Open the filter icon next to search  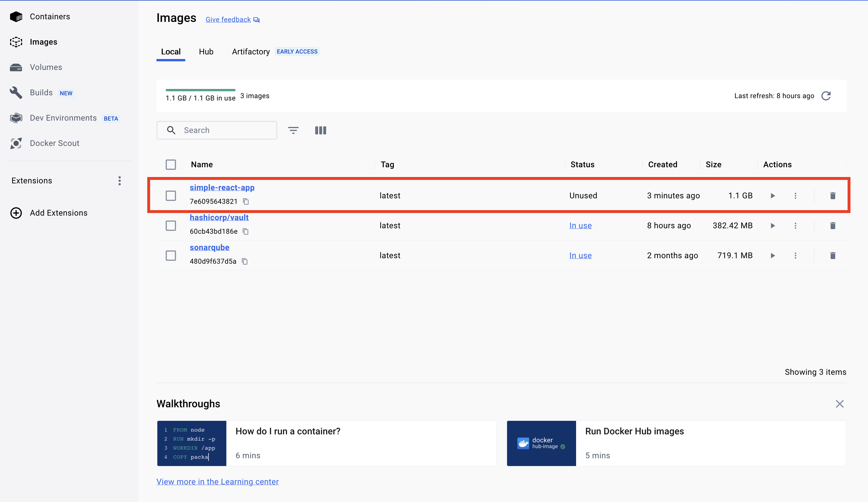point(293,130)
